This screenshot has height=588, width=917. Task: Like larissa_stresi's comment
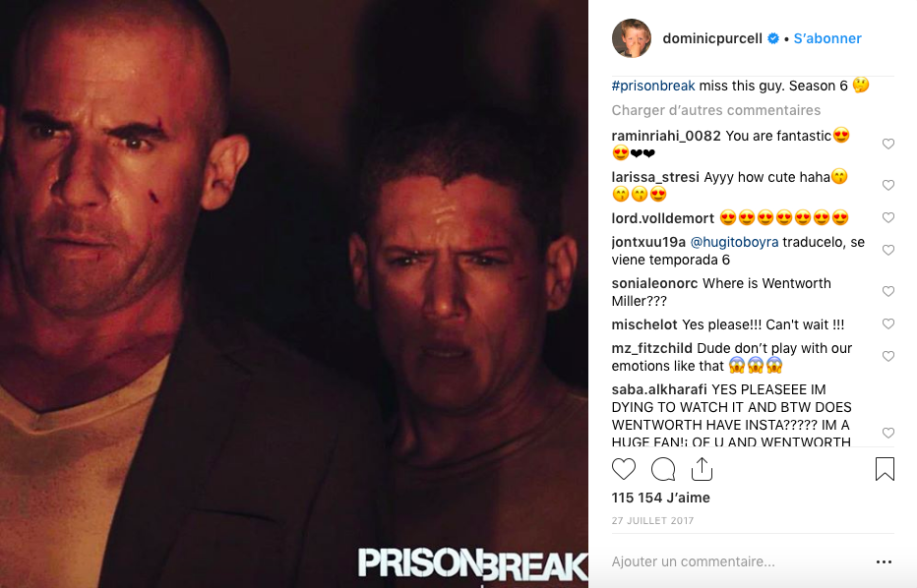coord(888,185)
